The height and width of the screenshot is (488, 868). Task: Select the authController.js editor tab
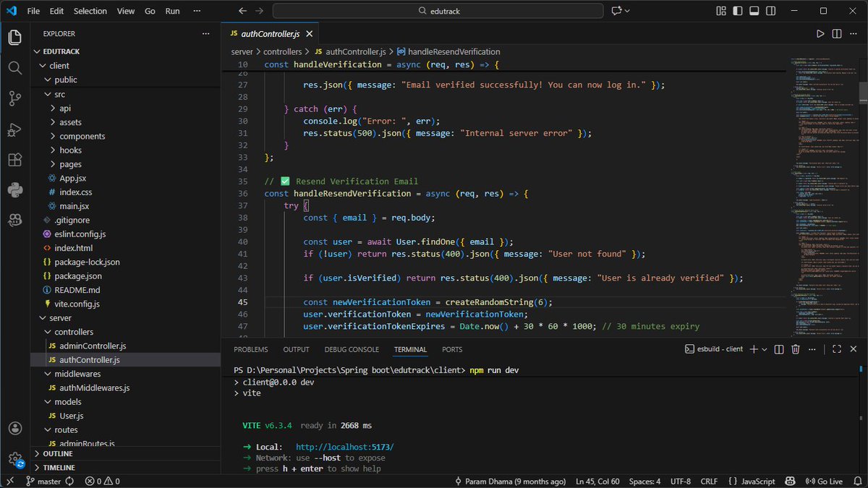pyautogui.click(x=268, y=34)
